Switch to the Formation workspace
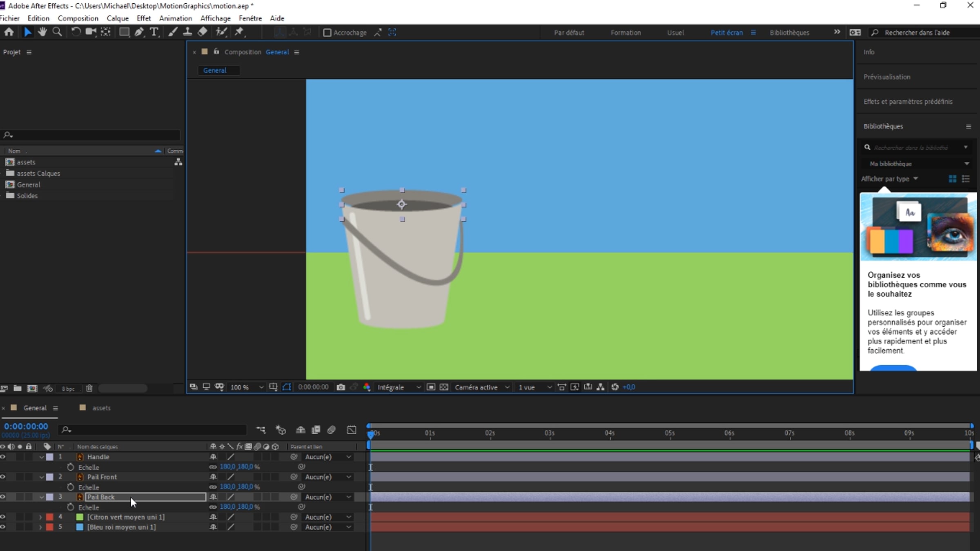Viewport: 980px width, 551px height. pos(625,33)
